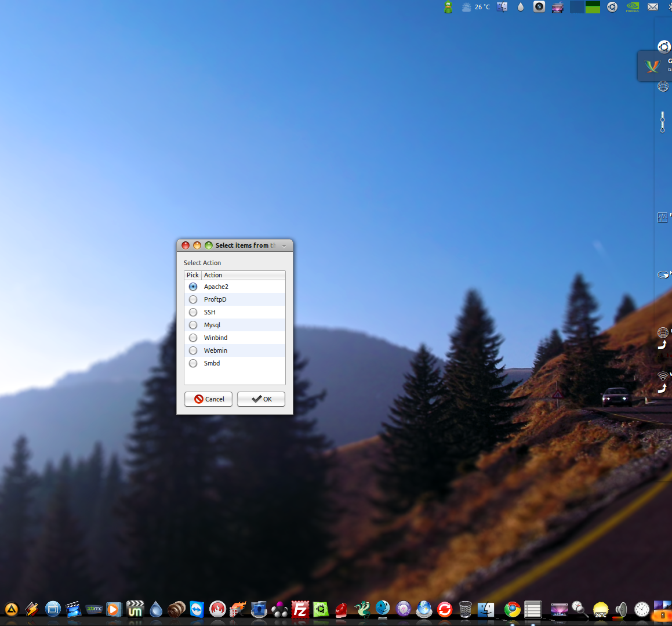
Task: Open the dialog title bar dropdown arrow
Action: pyautogui.click(x=284, y=245)
